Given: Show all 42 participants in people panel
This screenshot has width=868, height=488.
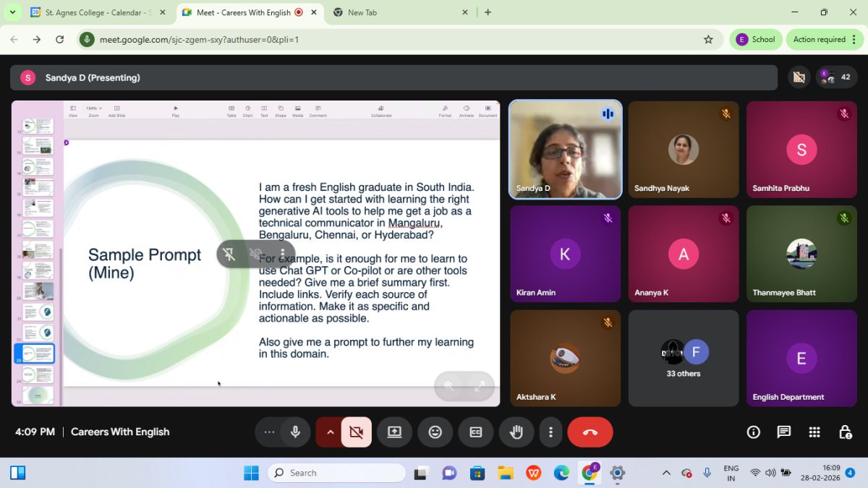Looking at the screenshot, I should pyautogui.click(x=836, y=77).
